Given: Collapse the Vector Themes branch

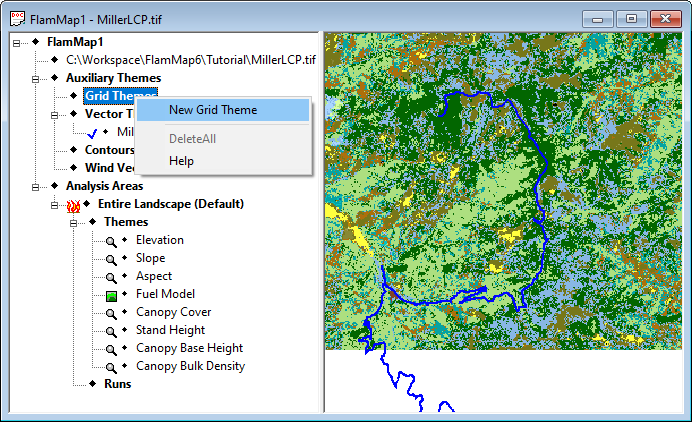Looking at the screenshot, I should [54, 115].
